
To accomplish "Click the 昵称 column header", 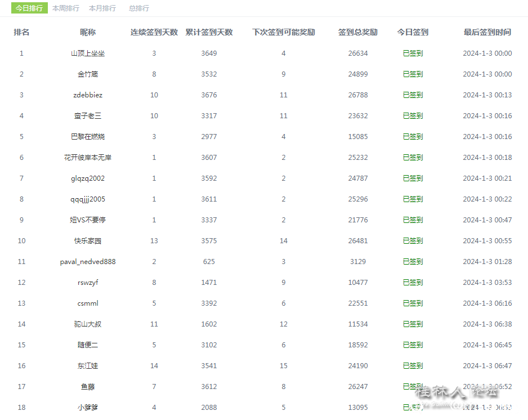I will pyautogui.click(x=87, y=32).
